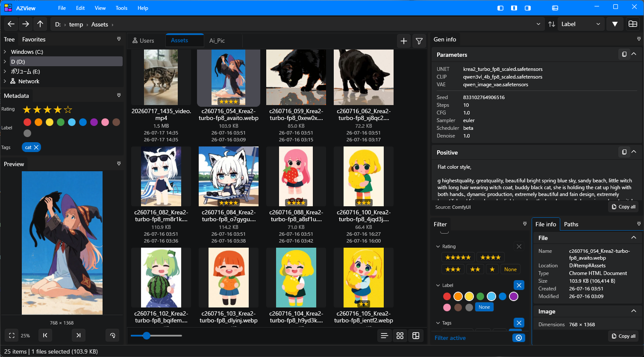Toggle the None label filter button

tap(484, 307)
